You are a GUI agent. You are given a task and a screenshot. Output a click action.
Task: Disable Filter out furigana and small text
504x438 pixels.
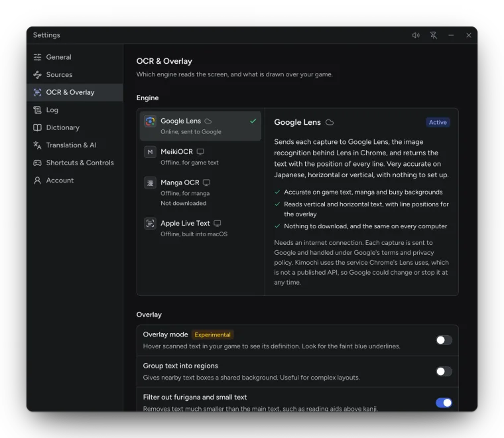point(444,403)
